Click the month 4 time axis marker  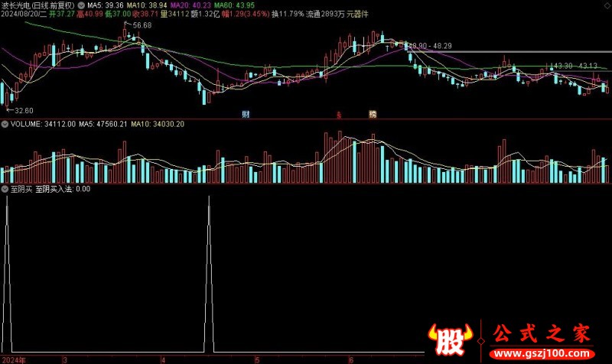click(163, 360)
